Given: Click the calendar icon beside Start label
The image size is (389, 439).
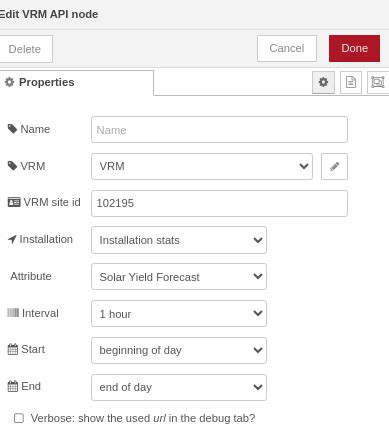Looking at the screenshot, I should coord(13,349).
